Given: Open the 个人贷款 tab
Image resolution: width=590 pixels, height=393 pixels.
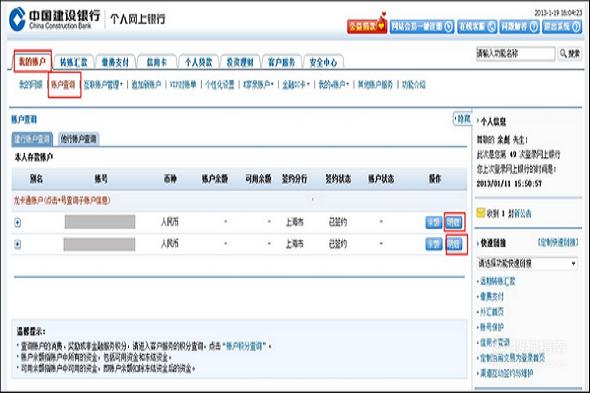Looking at the screenshot, I should (198, 62).
